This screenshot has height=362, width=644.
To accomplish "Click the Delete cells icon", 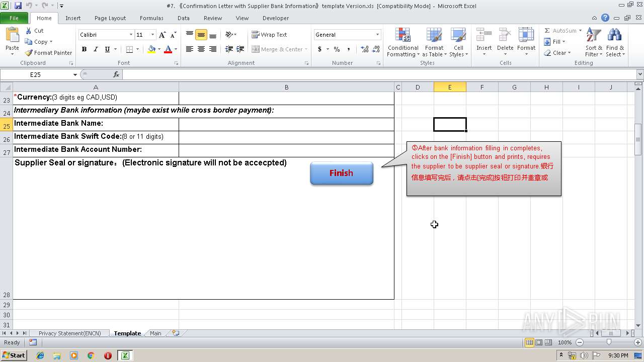I will tap(505, 35).
